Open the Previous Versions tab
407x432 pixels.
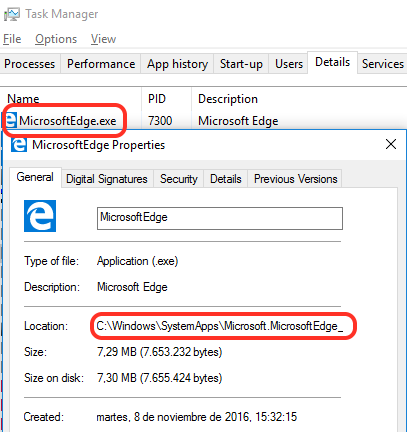point(296,179)
